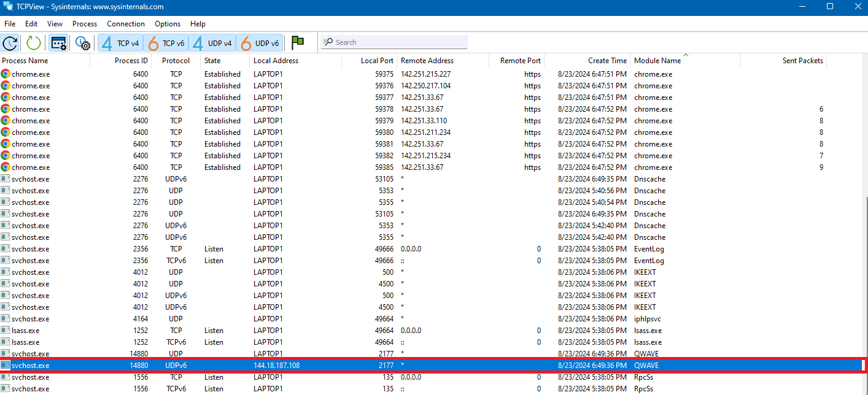Click QWAVE module in the highlighted UDPv6 row
The height and width of the screenshot is (395, 868).
point(646,366)
